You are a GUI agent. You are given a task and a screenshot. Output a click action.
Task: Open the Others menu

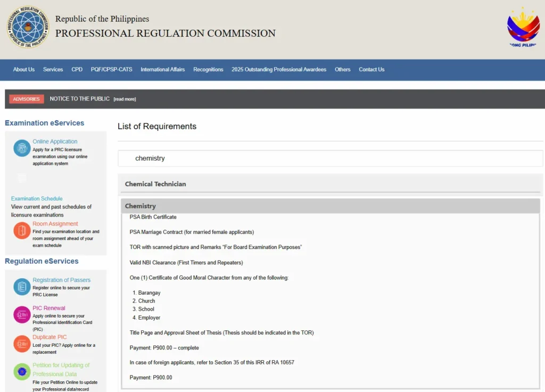pos(342,70)
